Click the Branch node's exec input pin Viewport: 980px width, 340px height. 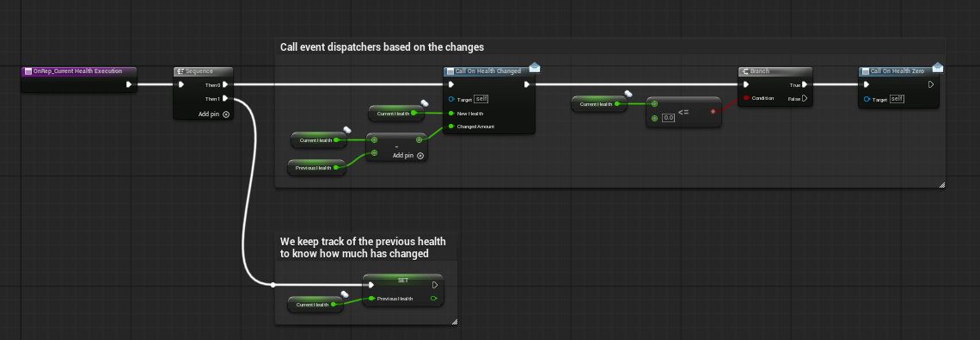point(745,84)
